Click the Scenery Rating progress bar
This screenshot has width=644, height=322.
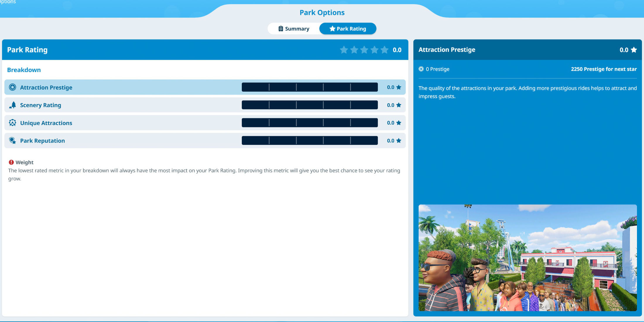pyautogui.click(x=309, y=105)
